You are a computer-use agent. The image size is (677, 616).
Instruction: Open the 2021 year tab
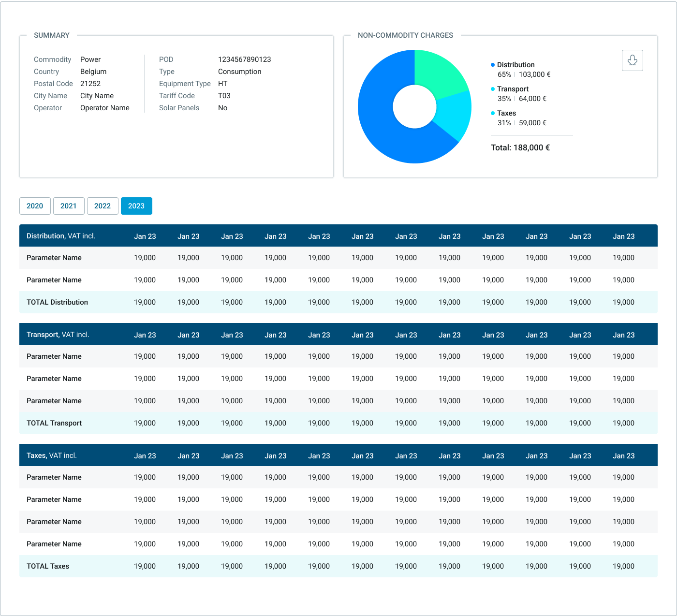point(69,206)
